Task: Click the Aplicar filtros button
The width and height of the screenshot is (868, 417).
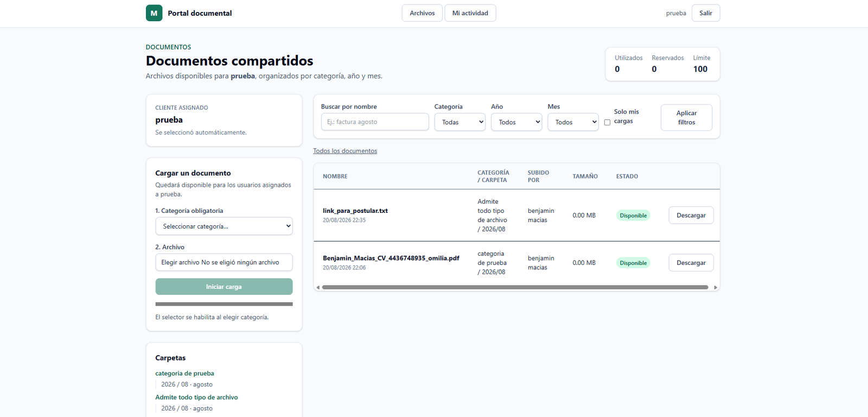Action: (x=686, y=117)
